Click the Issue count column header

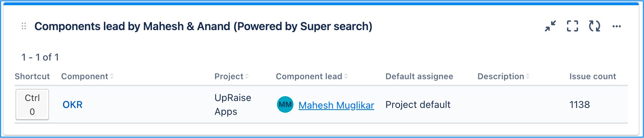(593, 76)
